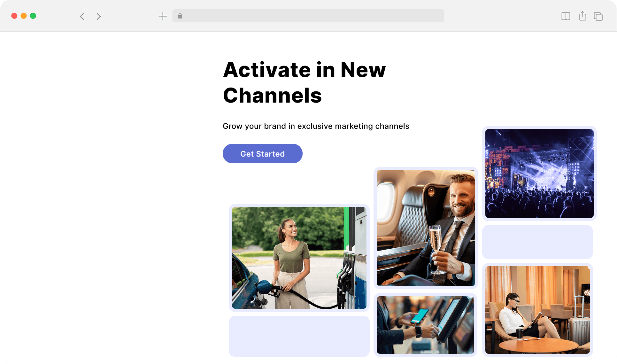Open the reading list book icon

[566, 16]
